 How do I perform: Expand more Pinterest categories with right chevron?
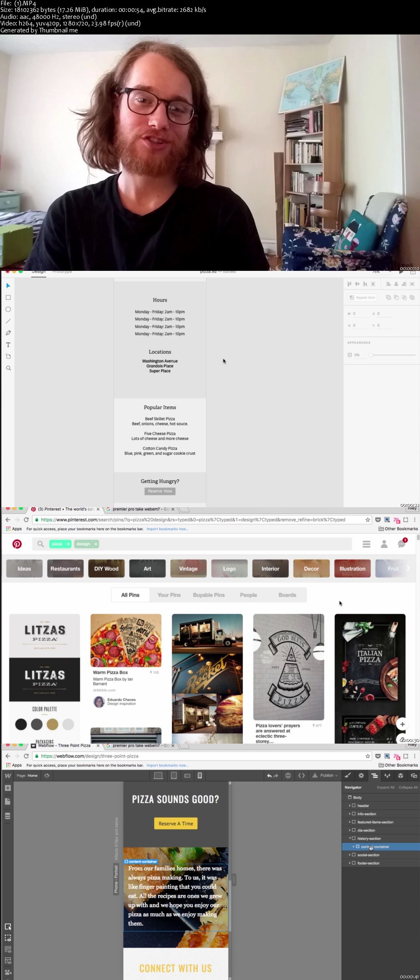click(x=408, y=568)
